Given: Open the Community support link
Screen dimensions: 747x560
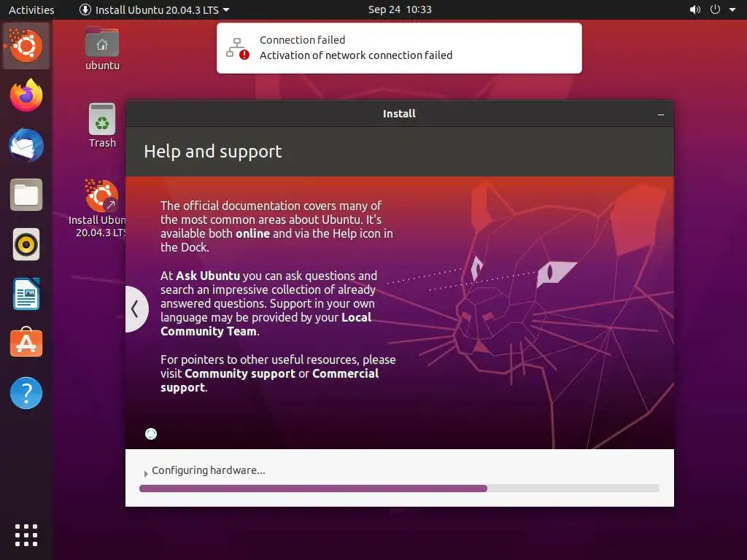Looking at the screenshot, I should pos(239,373).
